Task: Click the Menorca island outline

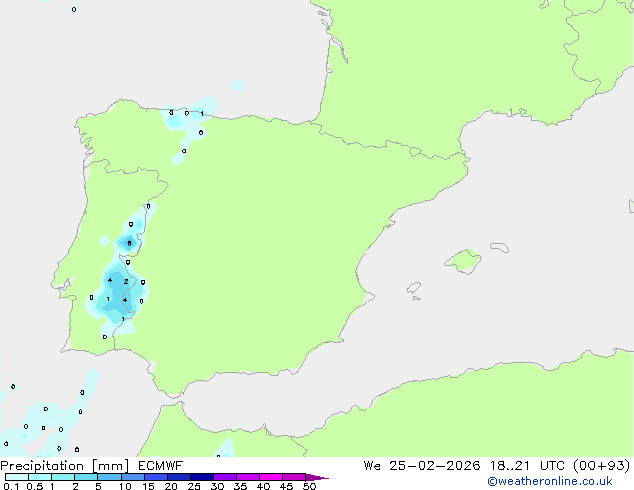Action: [x=500, y=247]
